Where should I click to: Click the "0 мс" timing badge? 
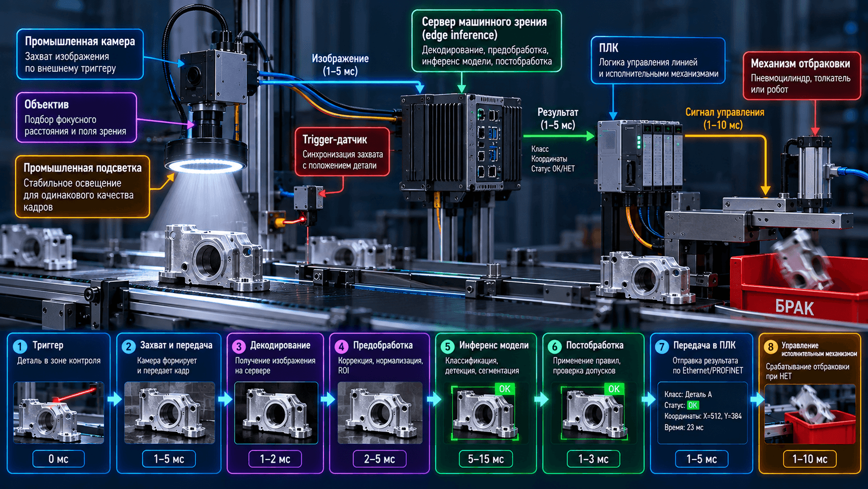(59, 459)
